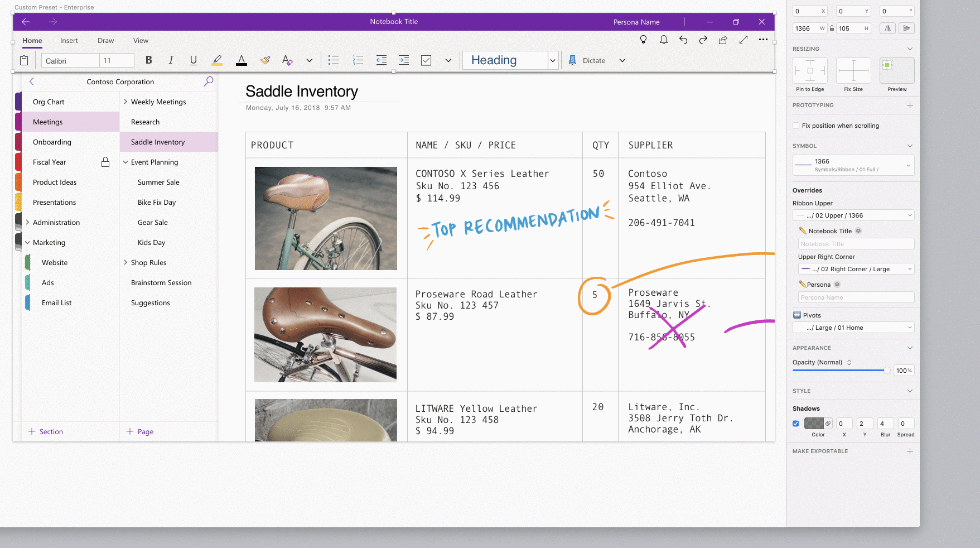Click flip horizontal icon in inspector
This screenshot has width=980, height=548.
tap(887, 28)
